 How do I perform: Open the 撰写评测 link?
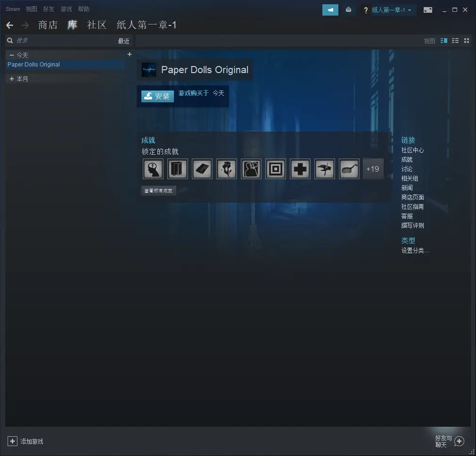pos(412,226)
